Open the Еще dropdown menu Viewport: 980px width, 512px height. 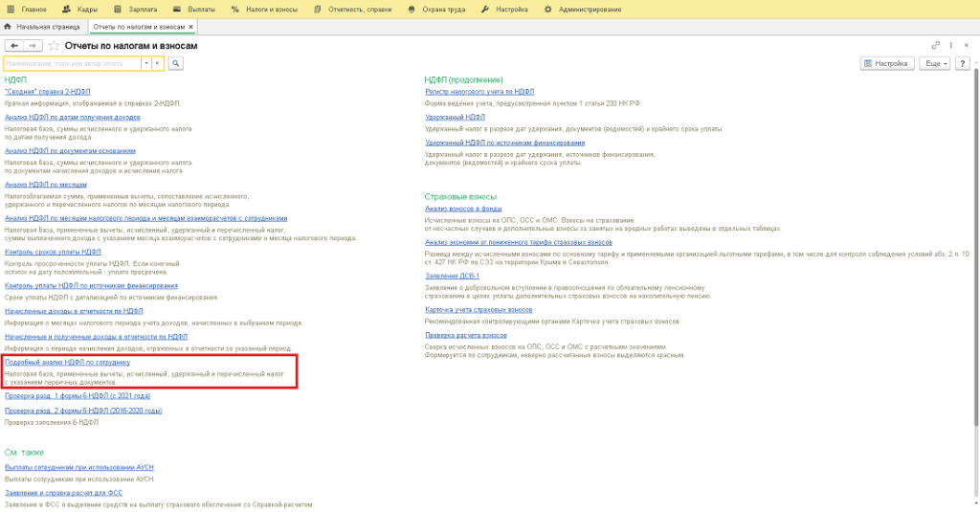click(x=934, y=63)
